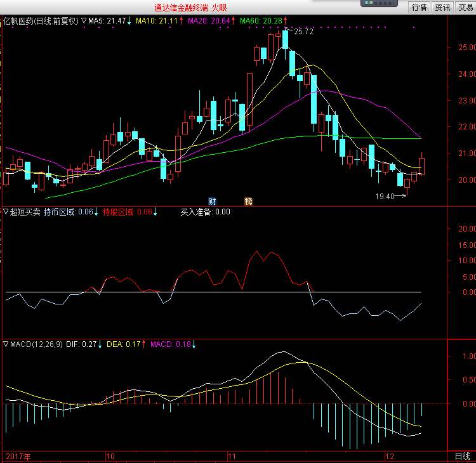
Task: Click the progress indicator in title bar
Action: [x=379, y=3]
